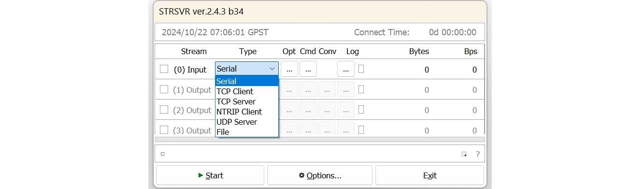Screen dimensions: 644x189
Task: Click the Exit button
Action: (x=429, y=175)
